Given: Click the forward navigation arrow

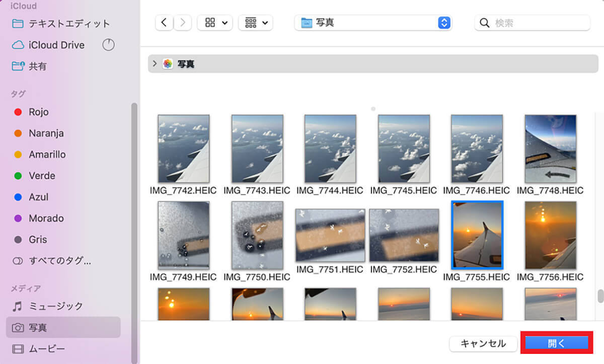Looking at the screenshot, I should click(x=182, y=23).
